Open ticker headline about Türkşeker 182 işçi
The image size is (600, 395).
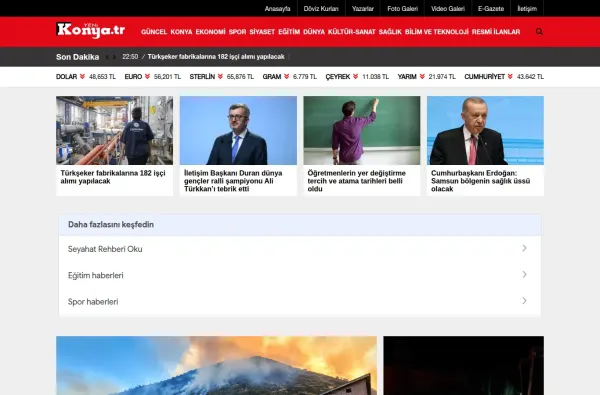pos(216,57)
